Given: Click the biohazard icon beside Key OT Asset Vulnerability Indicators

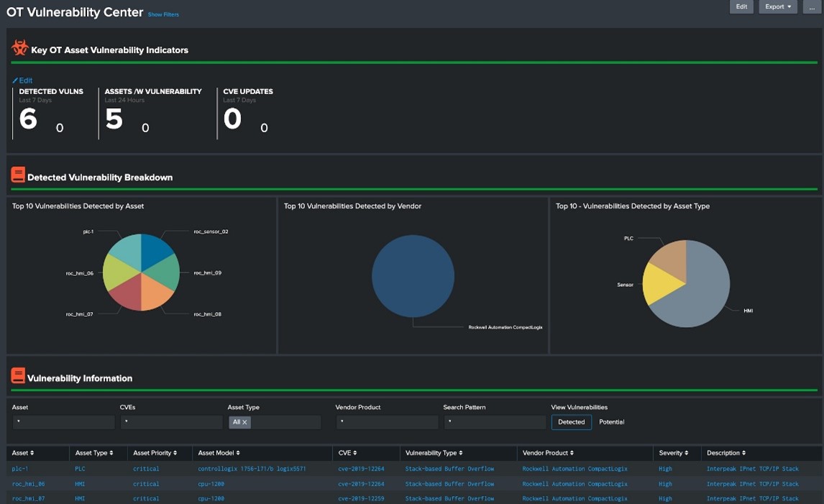Looking at the screenshot, I should pyautogui.click(x=19, y=48).
